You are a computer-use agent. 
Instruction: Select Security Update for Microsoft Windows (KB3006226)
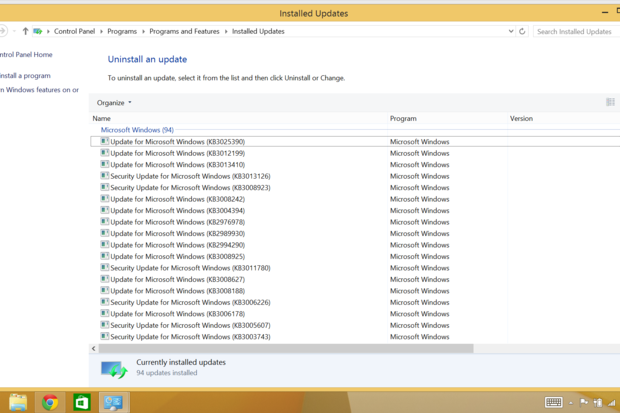pos(190,302)
